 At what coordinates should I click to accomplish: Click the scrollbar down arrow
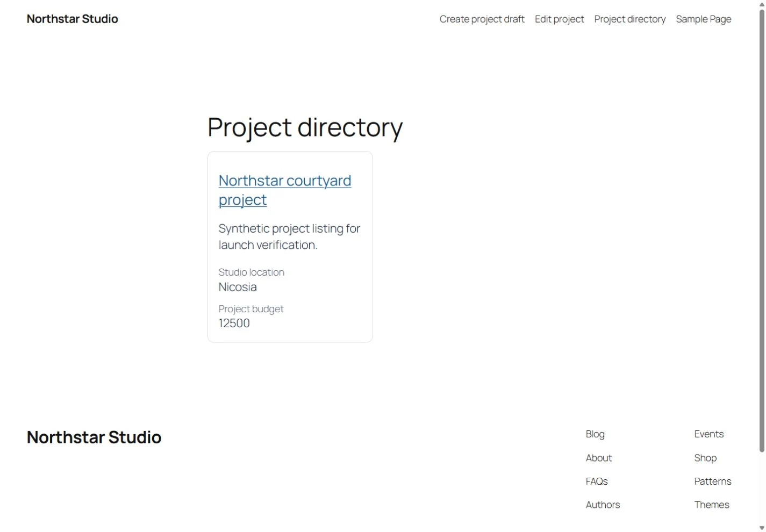coord(762,528)
